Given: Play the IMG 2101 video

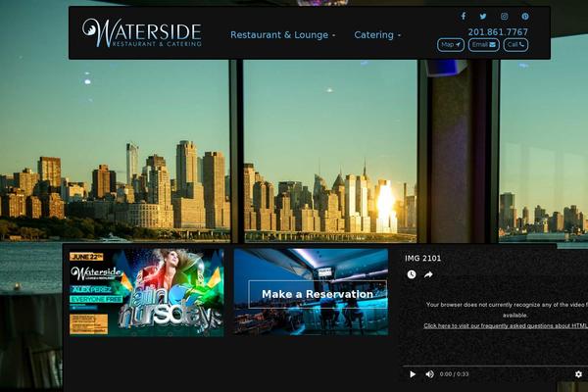Looking at the screenshot, I should click(x=413, y=374).
